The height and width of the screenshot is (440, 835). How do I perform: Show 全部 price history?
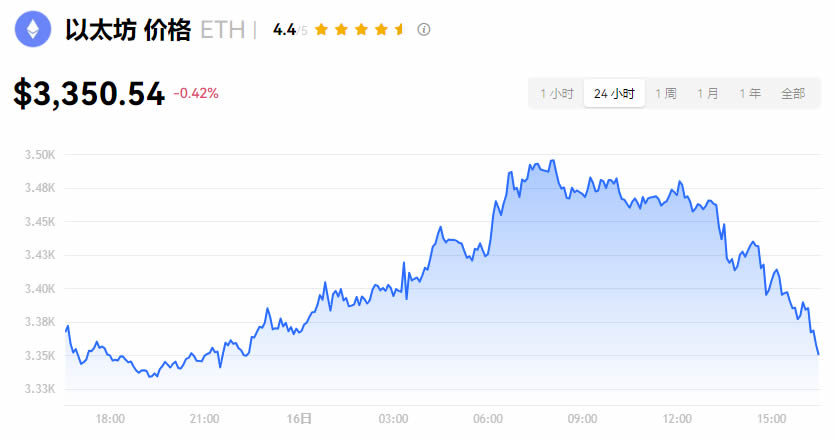tap(793, 94)
